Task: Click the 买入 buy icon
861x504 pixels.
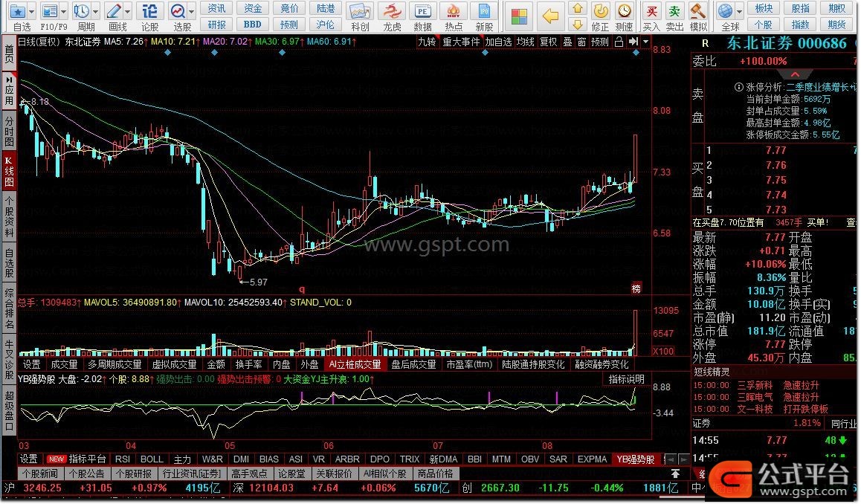Action: click(x=651, y=11)
